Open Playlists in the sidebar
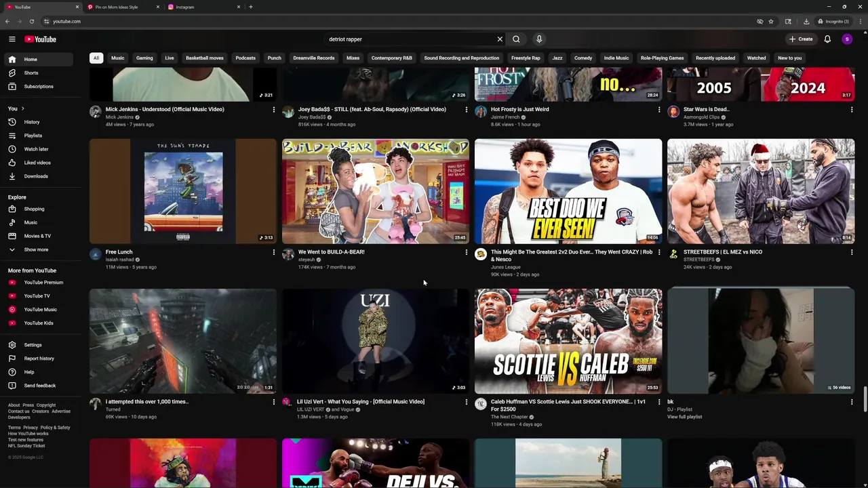Screen dimensions: 868x488 pos(38,136)
